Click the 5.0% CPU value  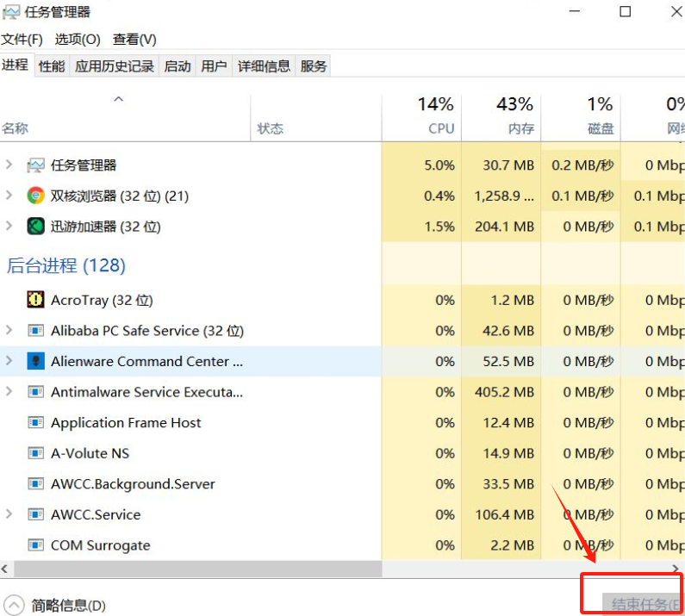pyautogui.click(x=439, y=165)
